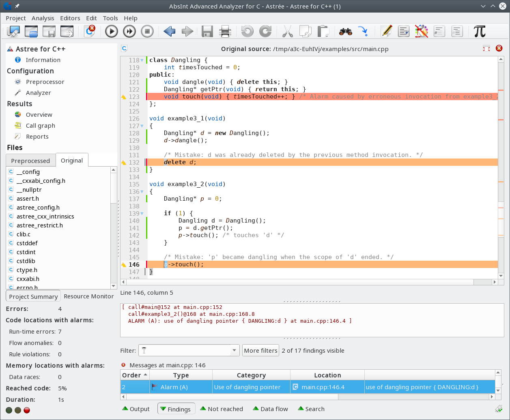
Task: Click the More filters button
Action: (261, 351)
